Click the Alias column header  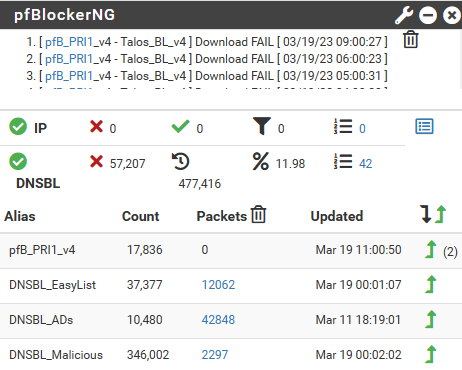[20, 216]
